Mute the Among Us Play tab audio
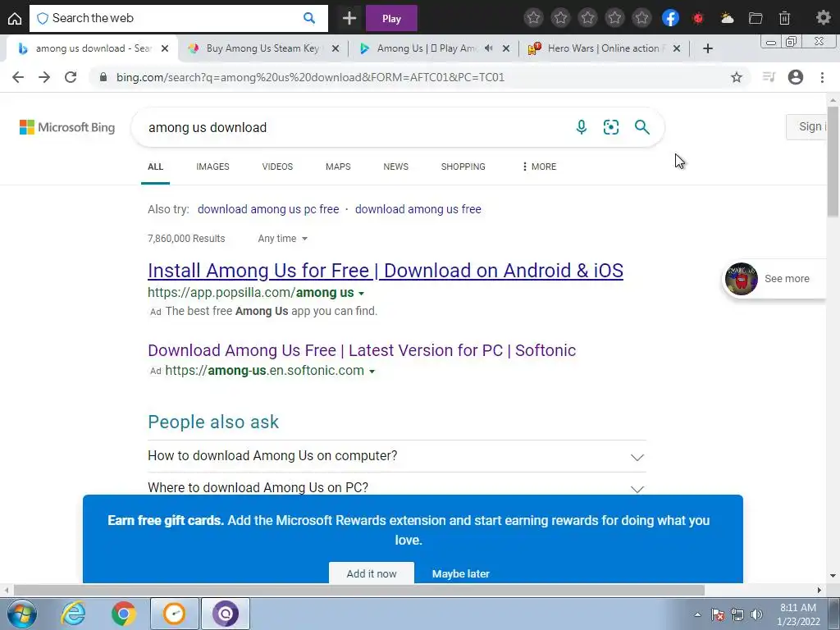Viewport: 840px width, 630px height. click(489, 48)
